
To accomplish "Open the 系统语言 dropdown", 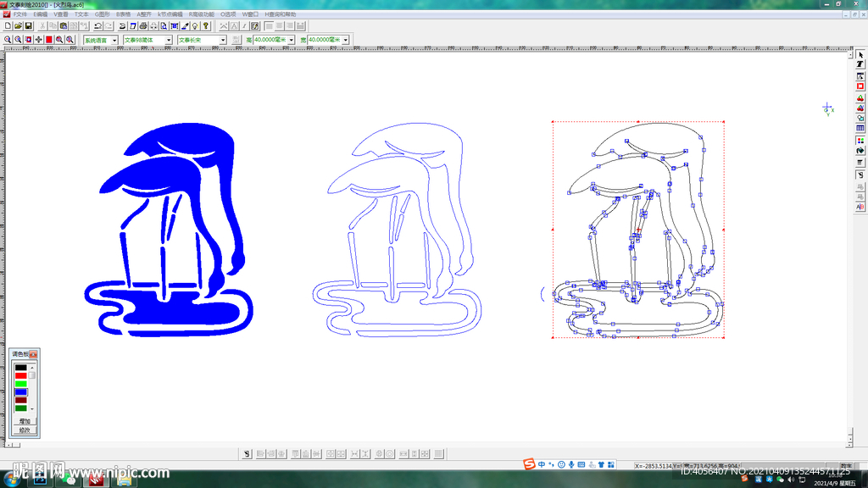I will 114,40.
